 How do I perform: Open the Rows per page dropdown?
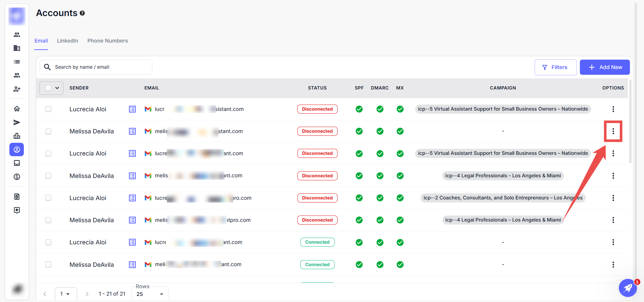[150, 294]
